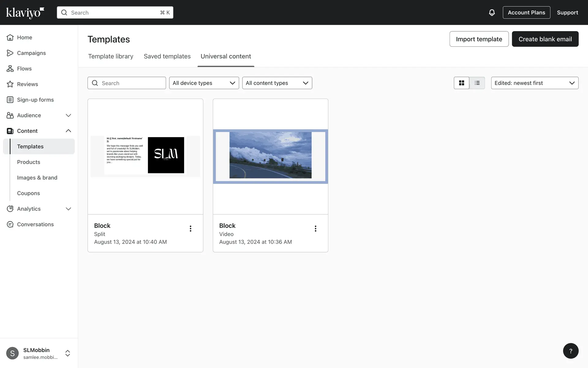Image resolution: width=588 pixels, height=368 pixels.
Task: Click Import template button
Action: pyautogui.click(x=479, y=39)
